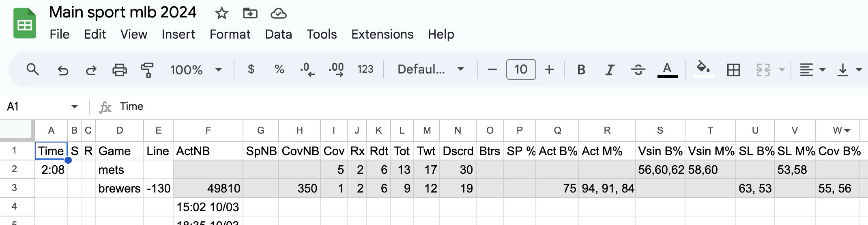Open the Extensions menu

382,34
